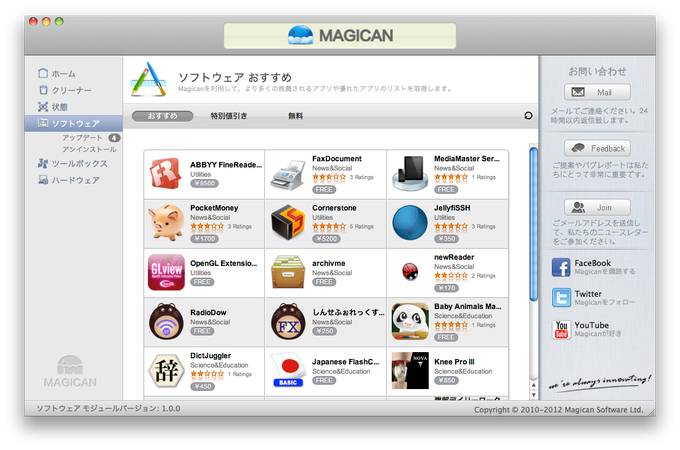
Task: Click the ¥350 price for JellyfiSSH
Action: tap(446, 238)
